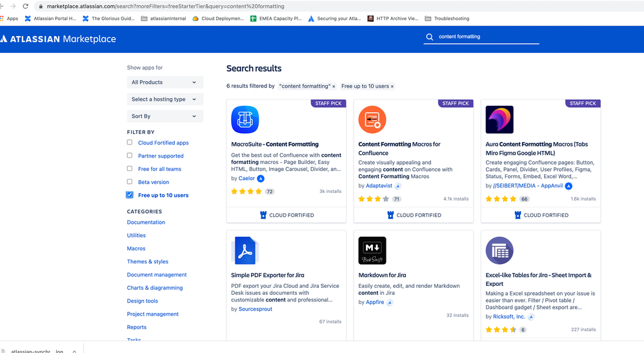The height and width of the screenshot is (353, 644).
Task: Open the Ricksoft, Inc. vendor link
Action: point(509,316)
